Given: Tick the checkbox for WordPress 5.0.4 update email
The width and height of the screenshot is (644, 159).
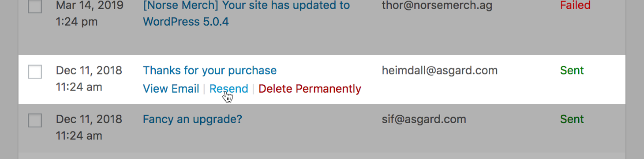Looking at the screenshot, I should (35, 6).
